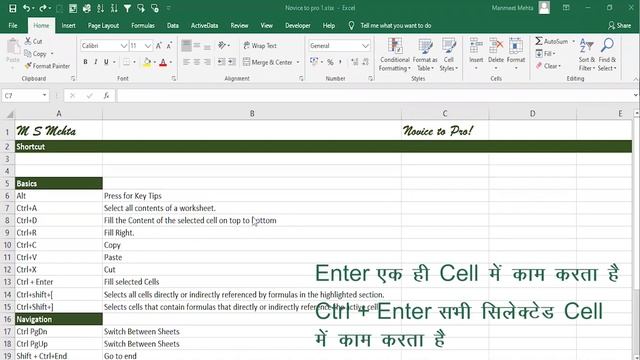This screenshot has height=360, width=640.
Task: Open Merge & Center dropdown arrow
Action: (x=298, y=62)
